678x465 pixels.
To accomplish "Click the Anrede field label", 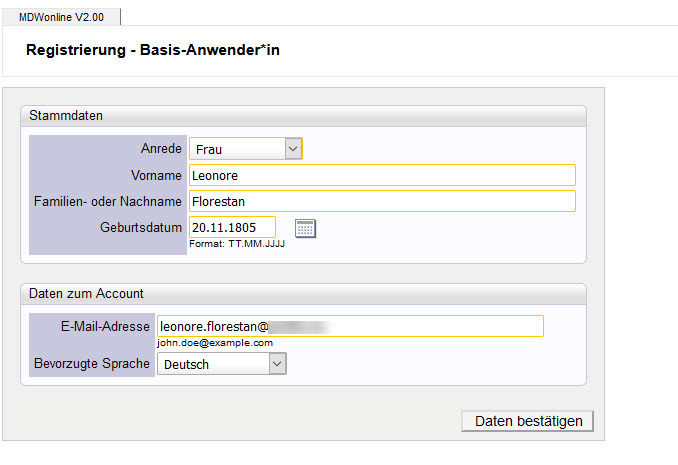I will (x=161, y=148).
